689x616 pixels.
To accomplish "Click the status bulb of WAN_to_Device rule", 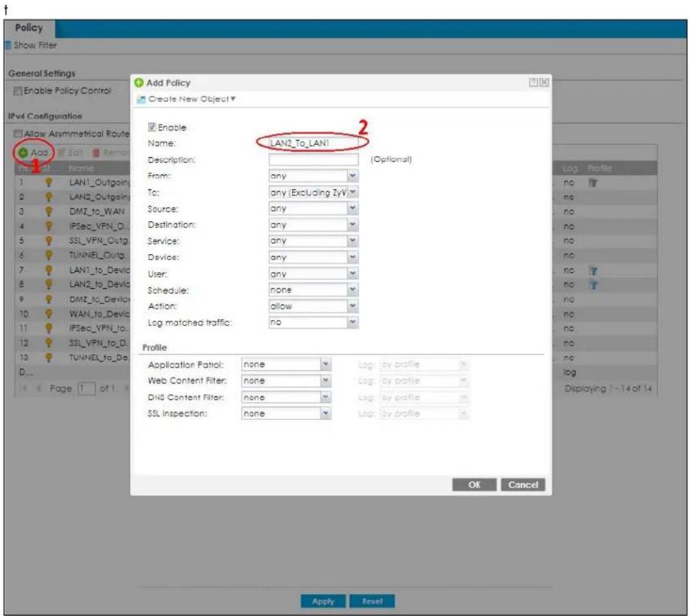I will 48,313.
